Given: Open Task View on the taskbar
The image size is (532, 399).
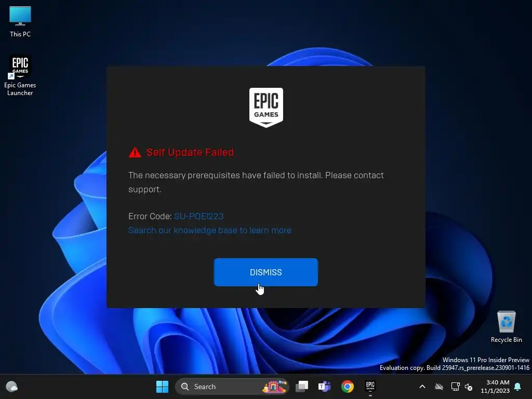Looking at the screenshot, I should pyautogui.click(x=302, y=387).
